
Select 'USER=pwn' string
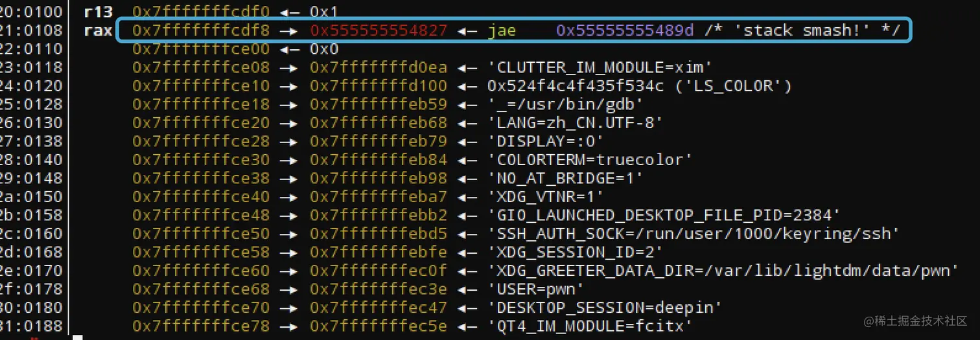click(536, 289)
